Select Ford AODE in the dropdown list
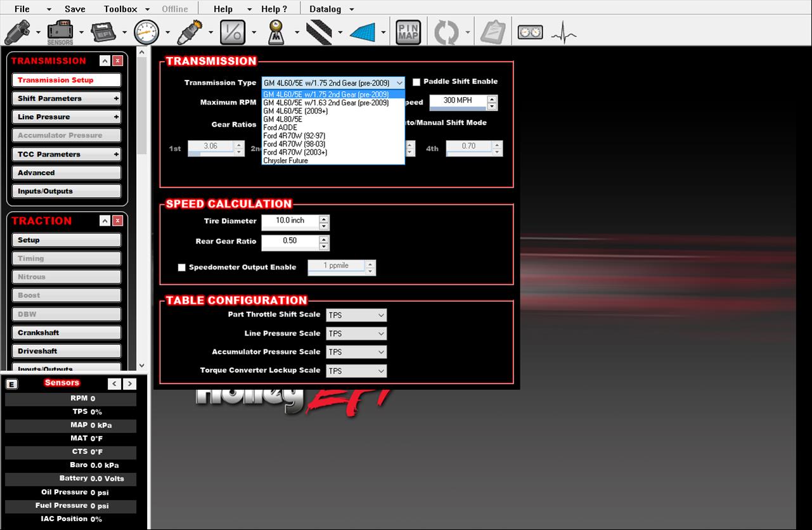 (x=333, y=127)
